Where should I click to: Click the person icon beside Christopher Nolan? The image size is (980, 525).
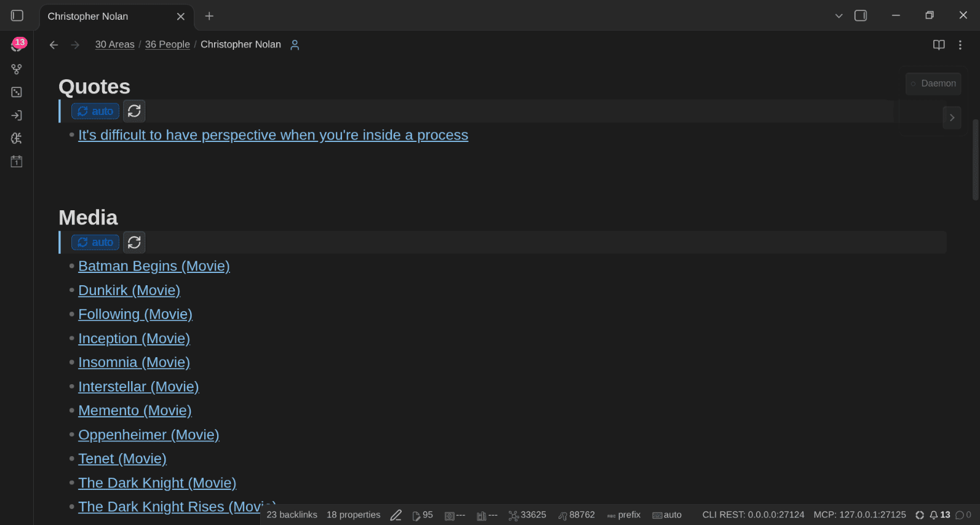pyautogui.click(x=295, y=45)
